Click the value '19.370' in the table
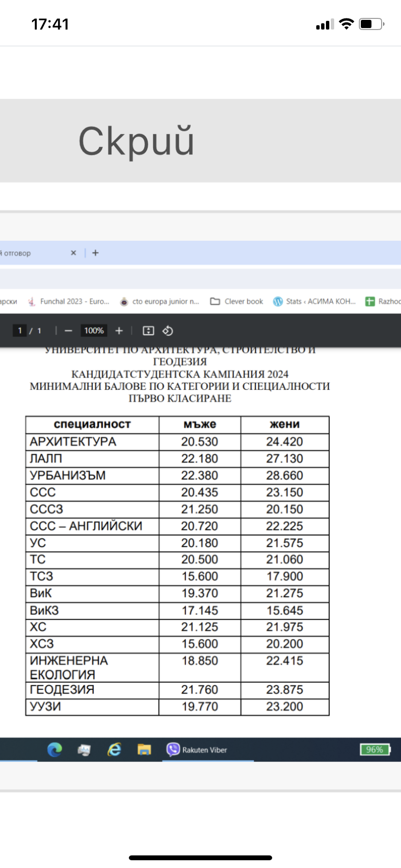The width and height of the screenshot is (401, 868). click(x=200, y=593)
